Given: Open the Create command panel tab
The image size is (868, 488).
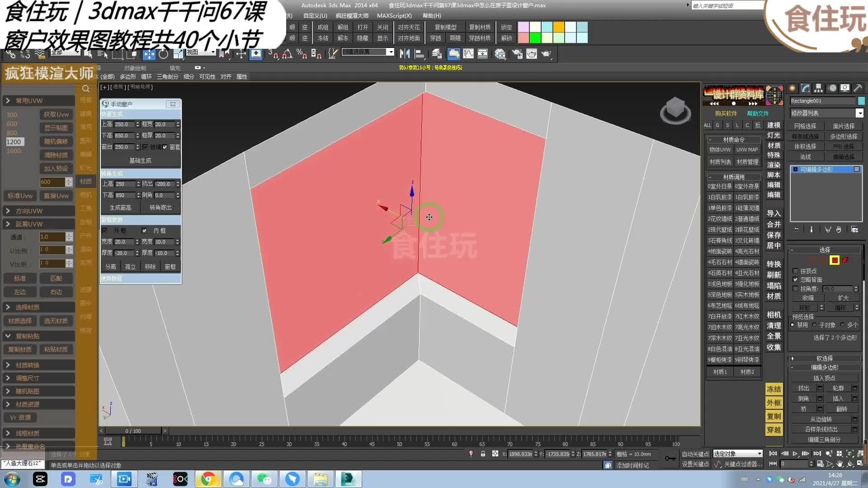Looking at the screenshot, I should [x=792, y=88].
